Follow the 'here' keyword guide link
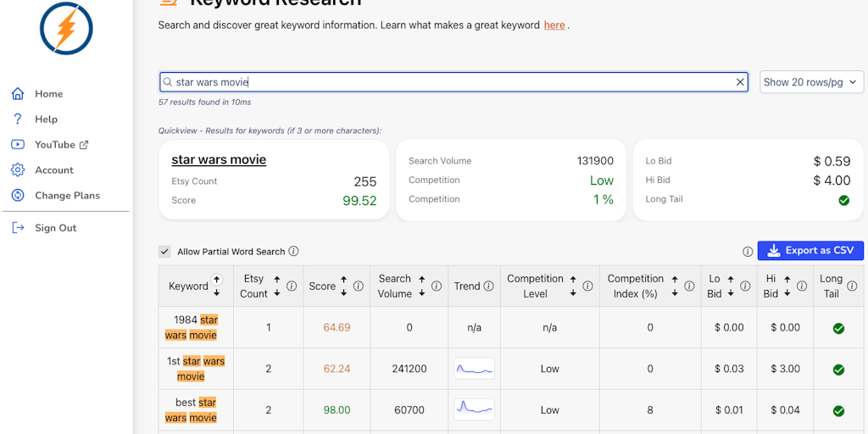This screenshot has width=868, height=434. [554, 25]
